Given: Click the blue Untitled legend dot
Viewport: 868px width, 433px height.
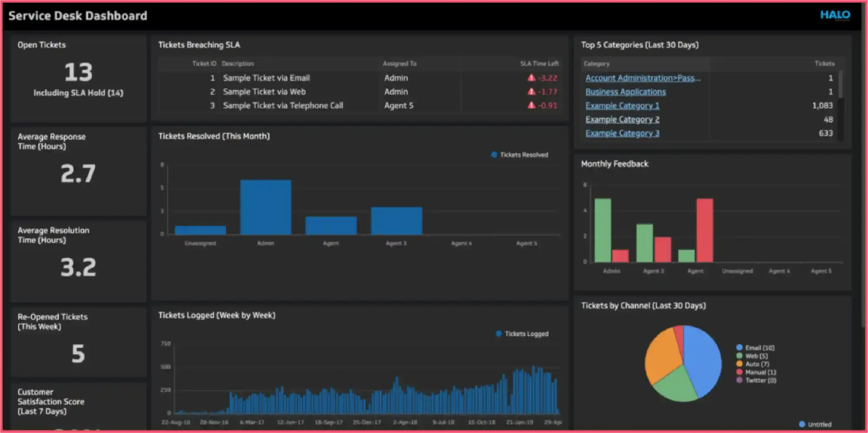Looking at the screenshot, I should [802, 424].
